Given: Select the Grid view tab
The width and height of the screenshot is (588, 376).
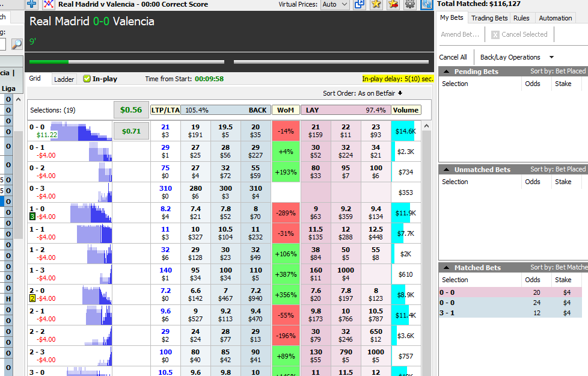Looking at the screenshot, I should pyautogui.click(x=35, y=78).
